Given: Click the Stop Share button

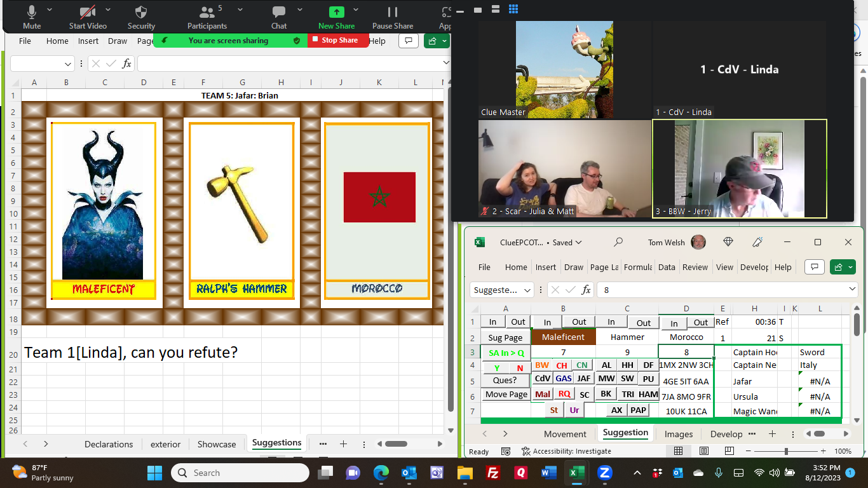Looking at the screenshot, I should click(x=339, y=40).
